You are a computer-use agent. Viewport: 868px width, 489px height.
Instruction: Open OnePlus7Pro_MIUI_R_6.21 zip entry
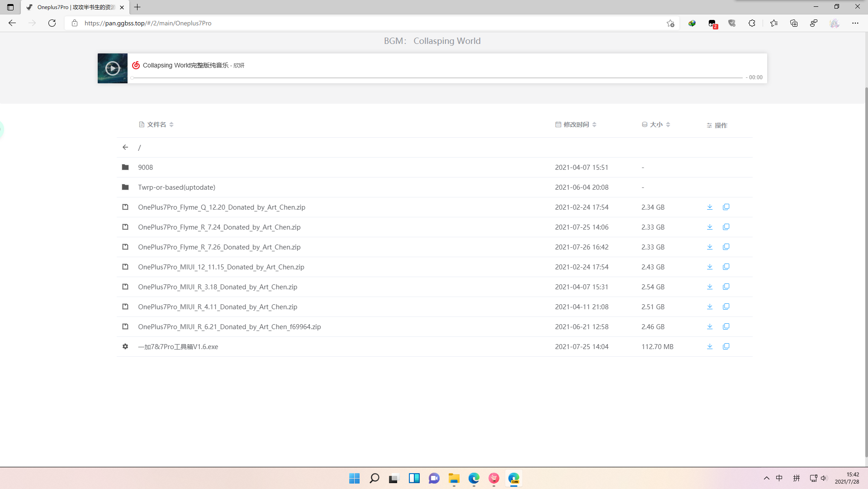click(x=229, y=326)
